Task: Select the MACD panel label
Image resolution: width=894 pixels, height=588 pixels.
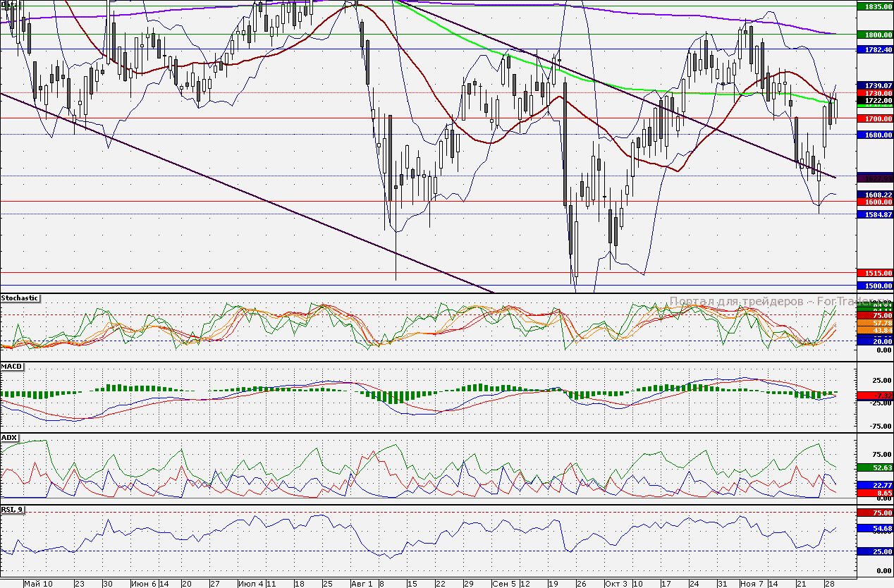Action: point(12,367)
